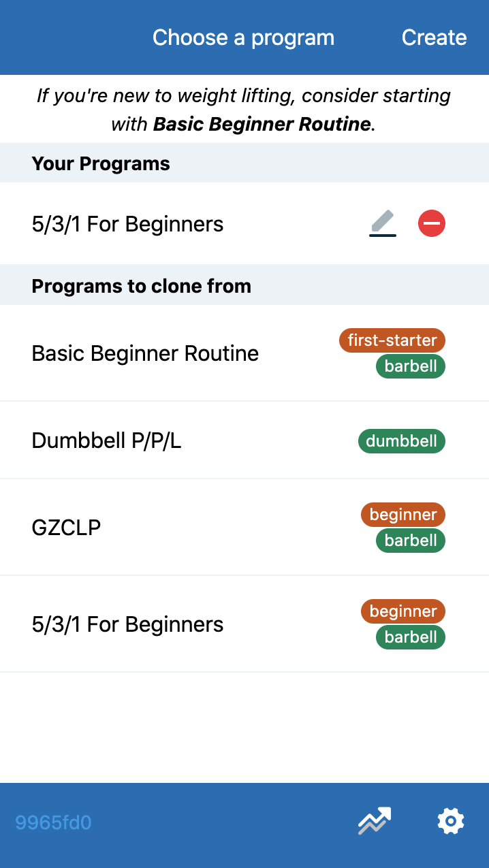Open your 5/3/1 For Beginners program
The width and height of the screenshot is (489, 868).
128,224
